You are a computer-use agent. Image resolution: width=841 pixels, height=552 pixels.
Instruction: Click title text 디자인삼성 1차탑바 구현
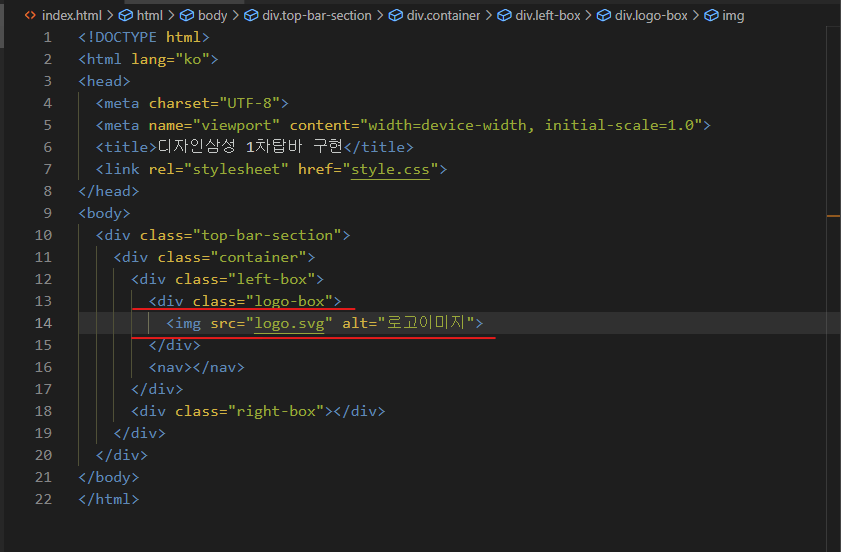(249, 146)
